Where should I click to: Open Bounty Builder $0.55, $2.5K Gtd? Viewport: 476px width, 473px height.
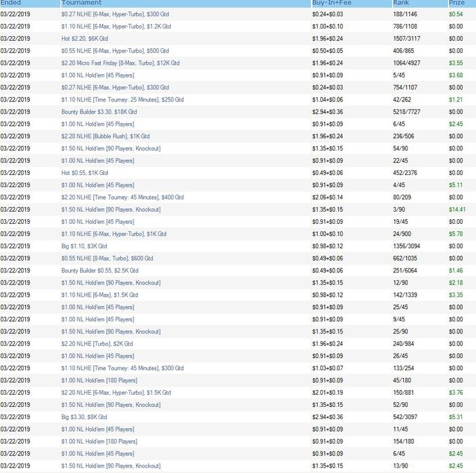click(100, 270)
